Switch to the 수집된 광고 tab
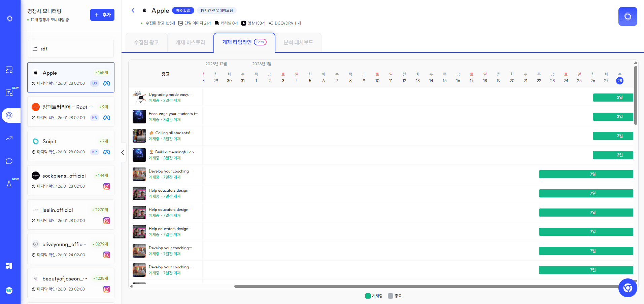This screenshot has width=644, height=304. 146,42
